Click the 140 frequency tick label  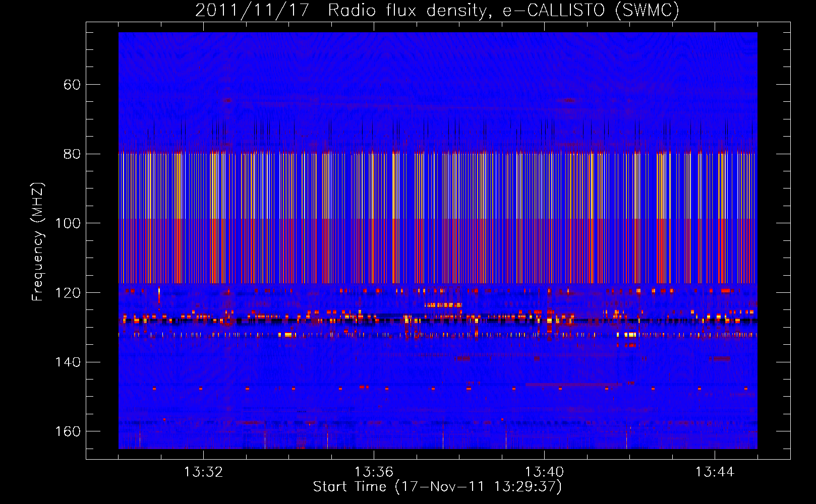(x=68, y=362)
